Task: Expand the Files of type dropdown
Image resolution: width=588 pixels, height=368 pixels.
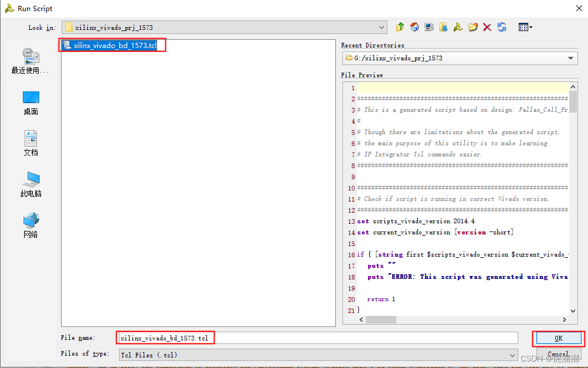Action: [x=512, y=355]
